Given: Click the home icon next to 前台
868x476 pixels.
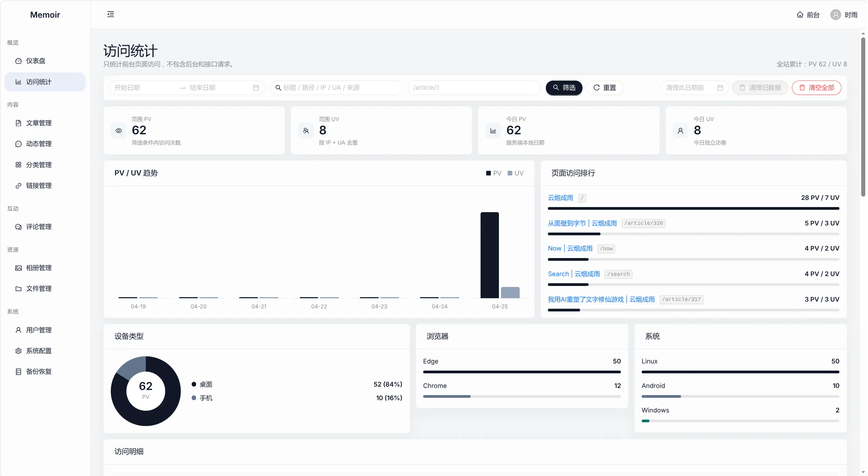Looking at the screenshot, I should point(800,15).
